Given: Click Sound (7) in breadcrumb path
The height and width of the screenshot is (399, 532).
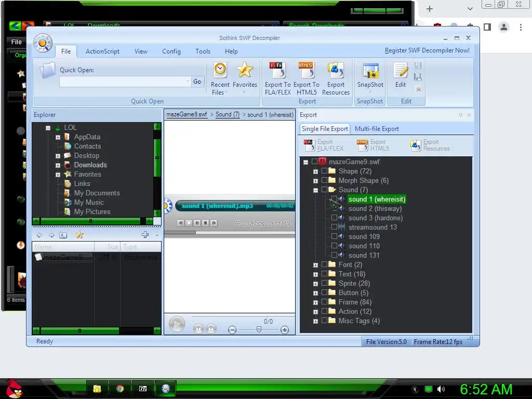Looking at the screenshot, I should pos(228,114).
